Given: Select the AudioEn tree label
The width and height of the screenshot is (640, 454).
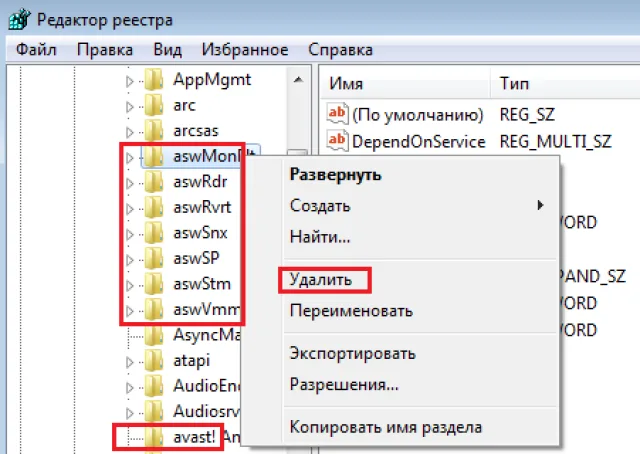Looking at the screenshot, I should click(207, 386).
